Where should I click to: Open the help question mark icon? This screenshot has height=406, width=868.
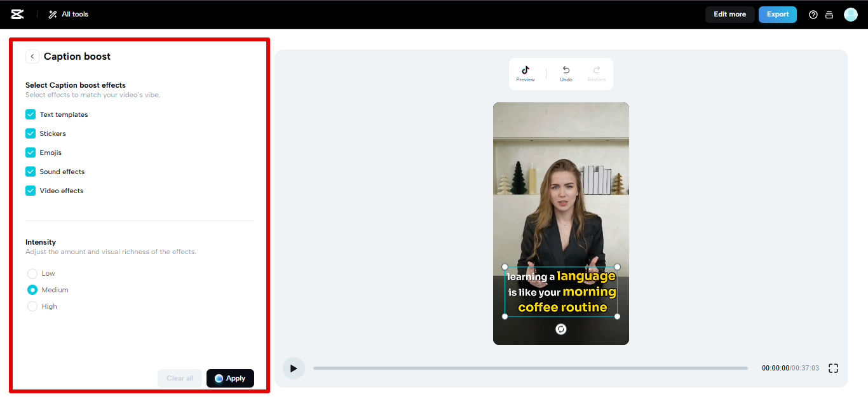(x=813, y=14)
